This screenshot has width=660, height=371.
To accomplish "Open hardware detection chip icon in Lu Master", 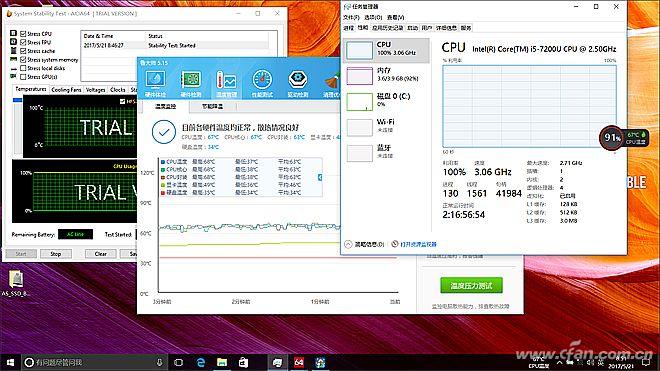I will [191, 83].
